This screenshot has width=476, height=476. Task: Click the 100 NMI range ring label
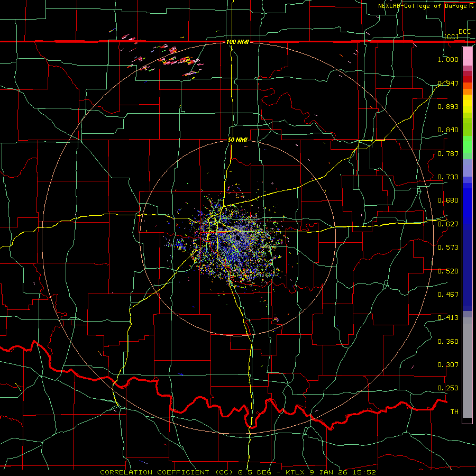click(237, 42)
